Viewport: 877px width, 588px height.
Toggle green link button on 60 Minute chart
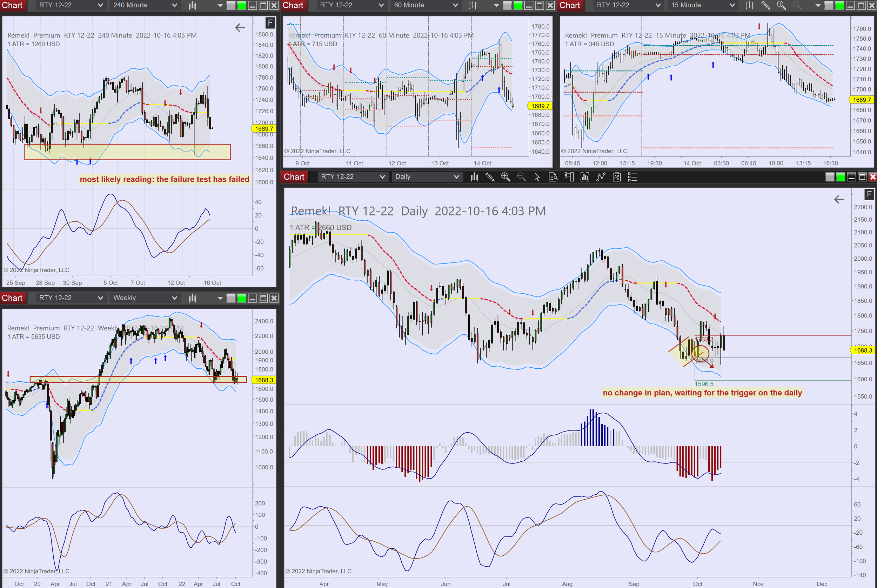[x=518, y=5]
